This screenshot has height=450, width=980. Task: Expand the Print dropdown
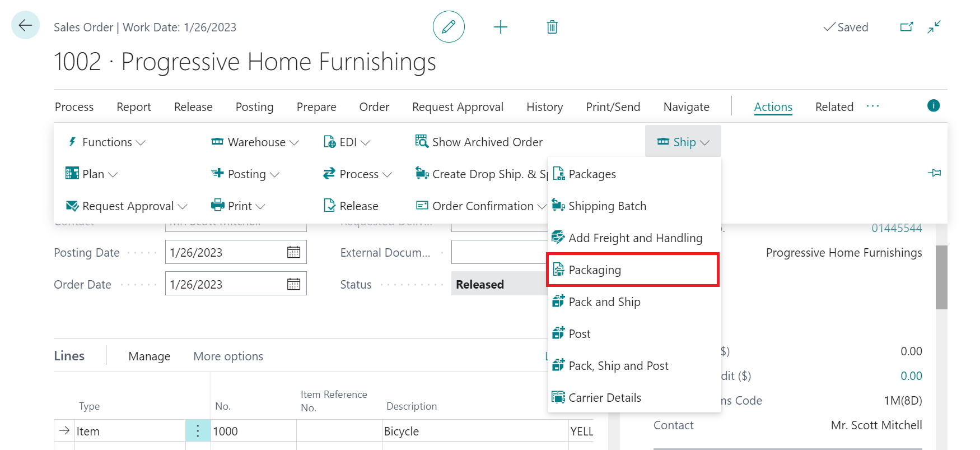coord(239,206)
